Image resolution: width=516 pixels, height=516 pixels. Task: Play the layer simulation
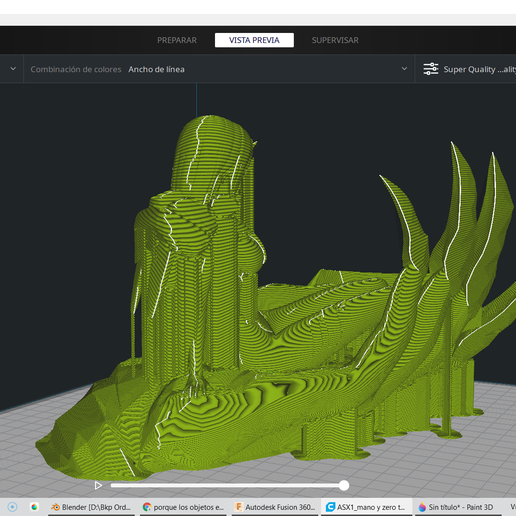pyautogui.click(x=98, y=485)
